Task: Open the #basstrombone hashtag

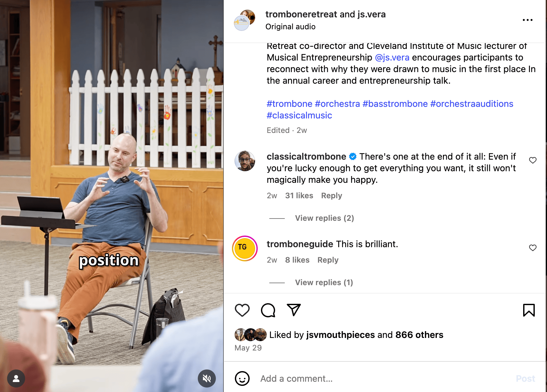Action: 395,104
